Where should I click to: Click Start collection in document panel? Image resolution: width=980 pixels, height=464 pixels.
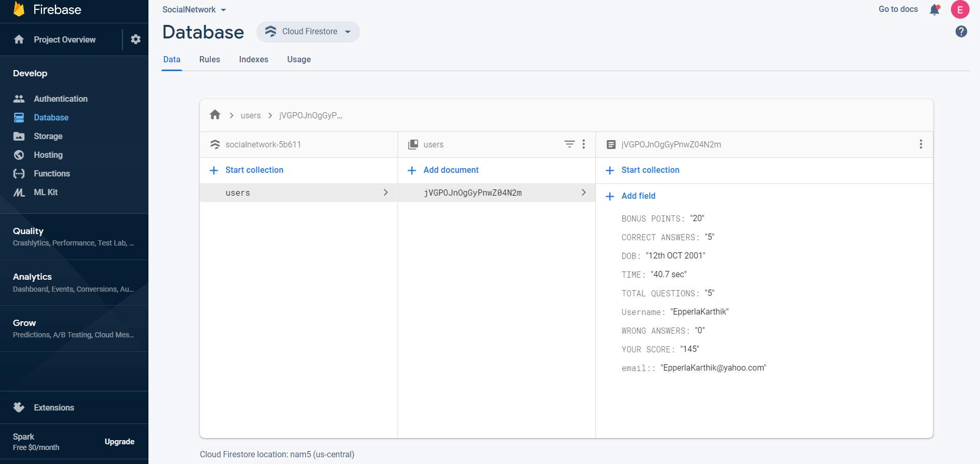coord(650,170)
